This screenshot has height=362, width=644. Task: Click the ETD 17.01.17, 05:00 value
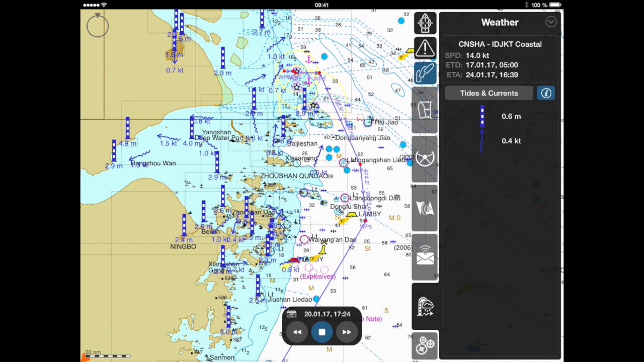point(492,65)
